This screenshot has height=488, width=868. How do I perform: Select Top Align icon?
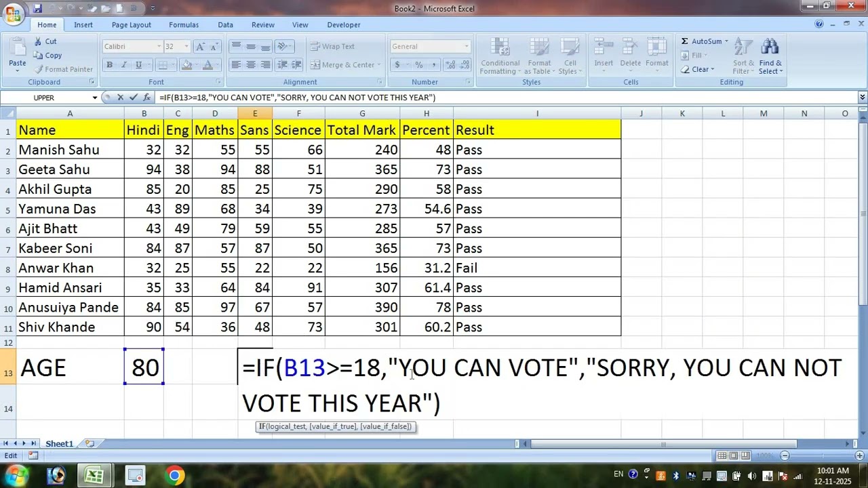pyautogui.click(x=236, y=47)
